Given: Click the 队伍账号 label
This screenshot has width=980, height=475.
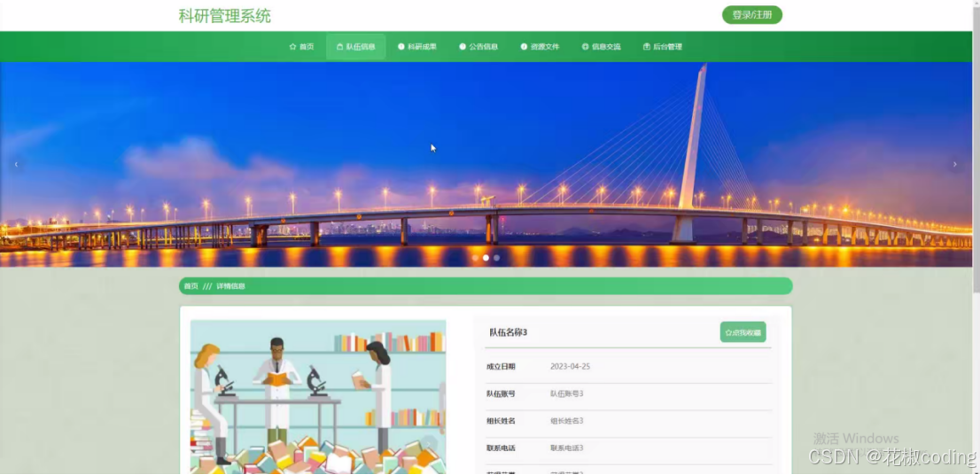Looking at the screenshot, I should point(502,393).
